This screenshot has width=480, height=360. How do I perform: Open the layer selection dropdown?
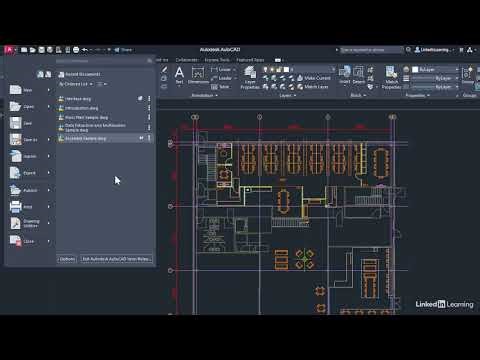pos(299,70)
